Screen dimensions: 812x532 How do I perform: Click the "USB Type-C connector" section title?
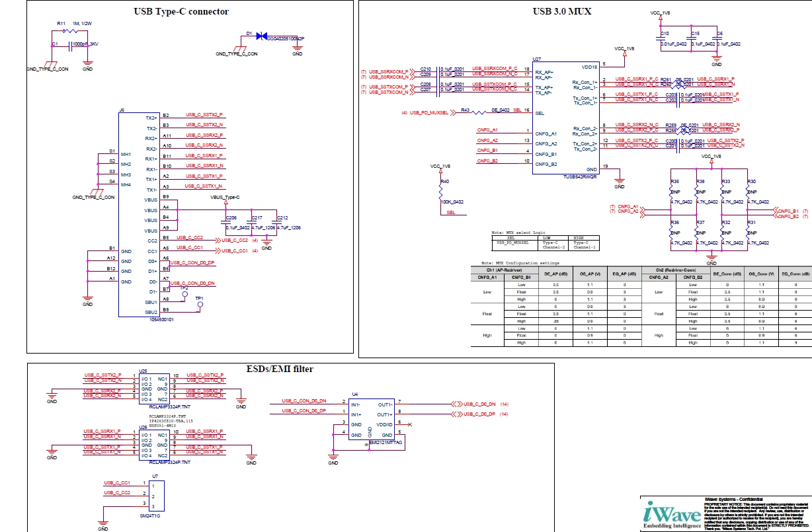point(181,11)
